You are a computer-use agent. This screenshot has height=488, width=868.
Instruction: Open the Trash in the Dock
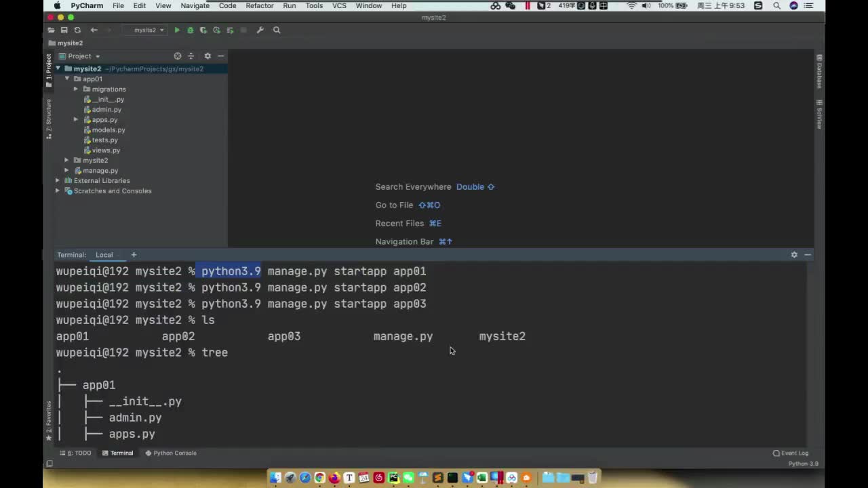(593, 478)
